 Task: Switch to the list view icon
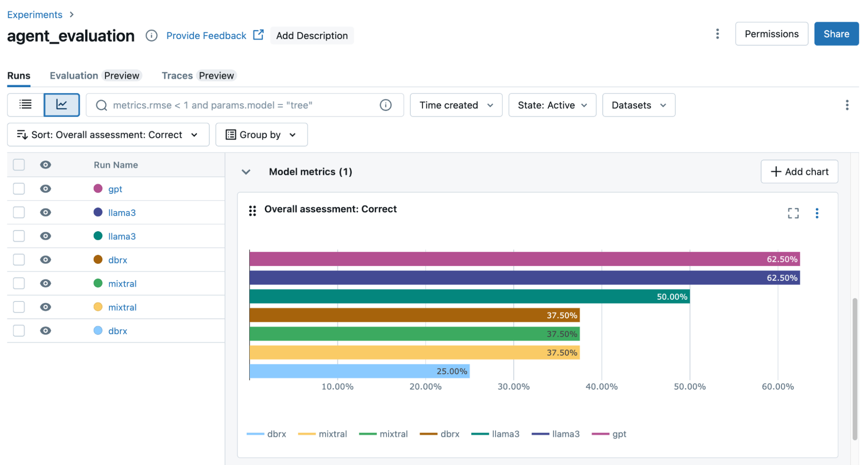click(25, 105)
